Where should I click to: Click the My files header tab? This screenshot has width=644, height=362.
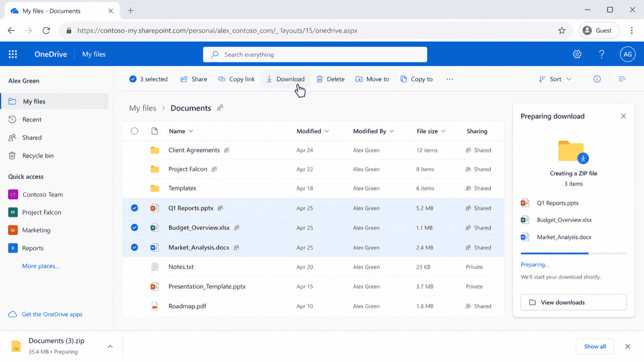coord(94,54)
